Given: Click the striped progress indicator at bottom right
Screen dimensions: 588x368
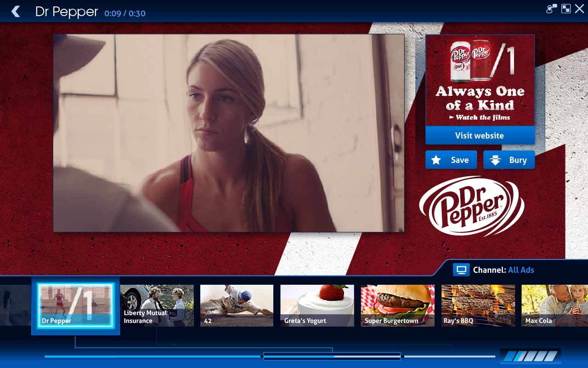Looking at the screenshot, I should (531, 356).
